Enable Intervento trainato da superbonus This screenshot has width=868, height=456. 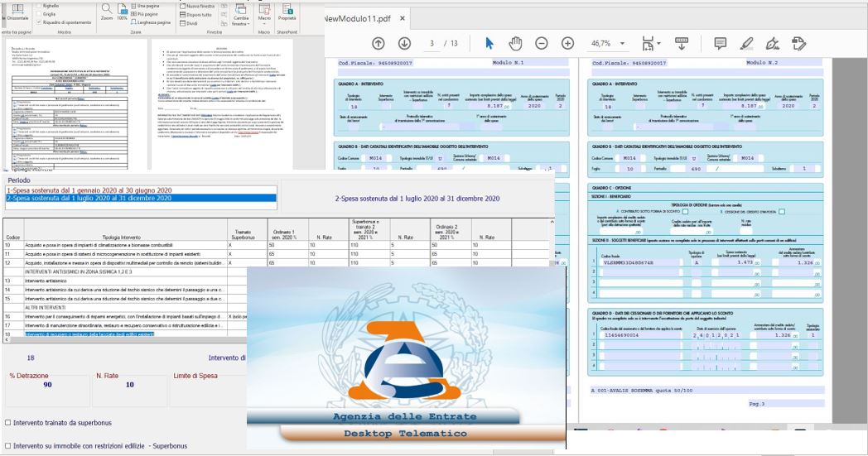click(7, 423)
